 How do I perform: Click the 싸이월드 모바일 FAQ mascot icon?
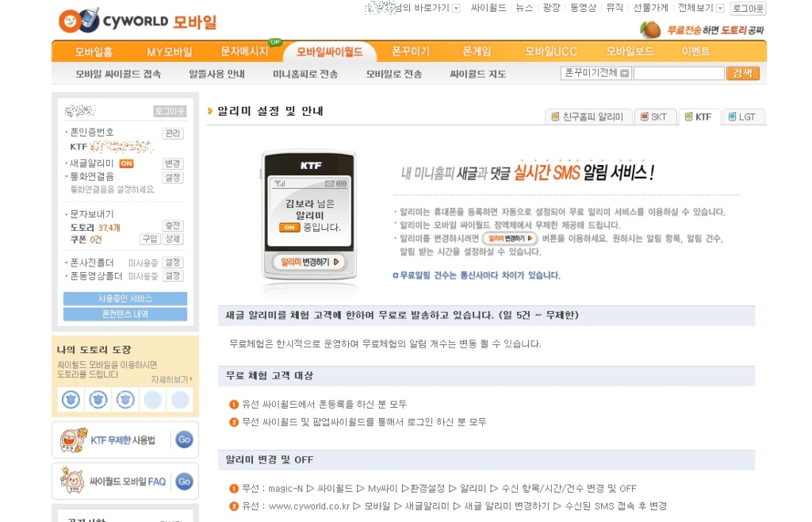72,480
